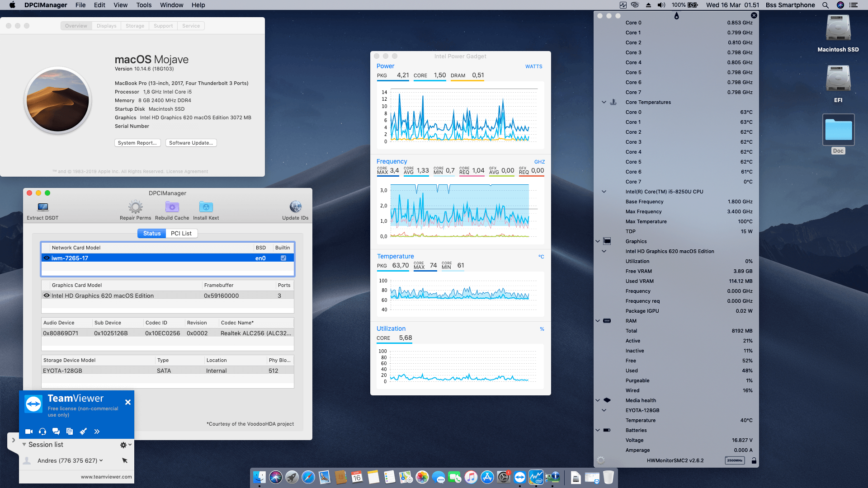Open Launchpad from the Dock
This screenshot has width=868, height=488.
292,477
